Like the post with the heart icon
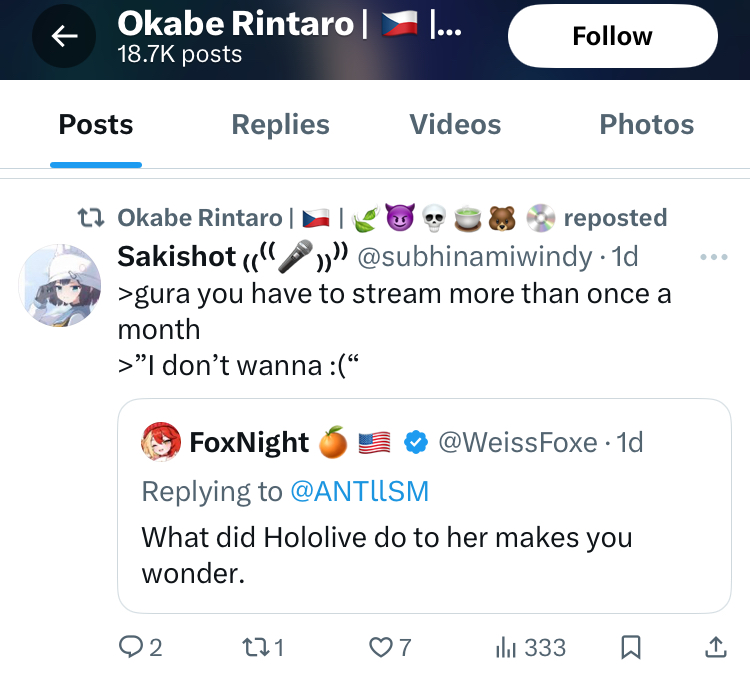Image resolution: width=750 pixels, height=678 pixels. (x=381, y=648)
